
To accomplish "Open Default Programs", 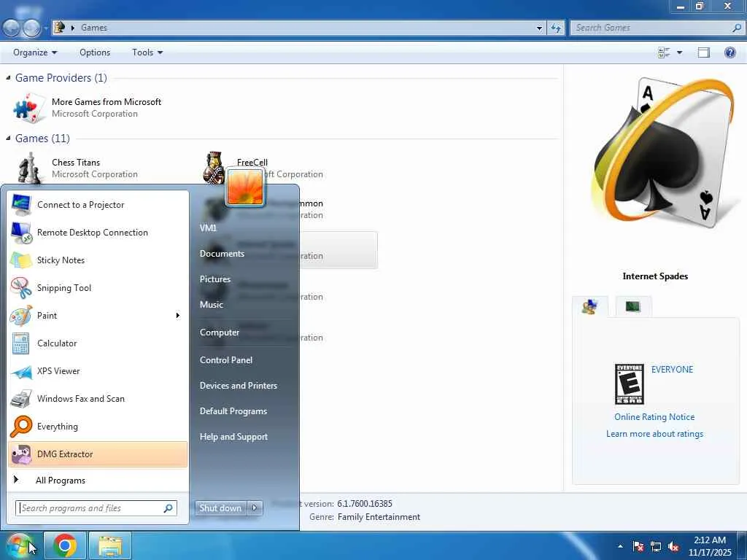I will coord(233,411).
